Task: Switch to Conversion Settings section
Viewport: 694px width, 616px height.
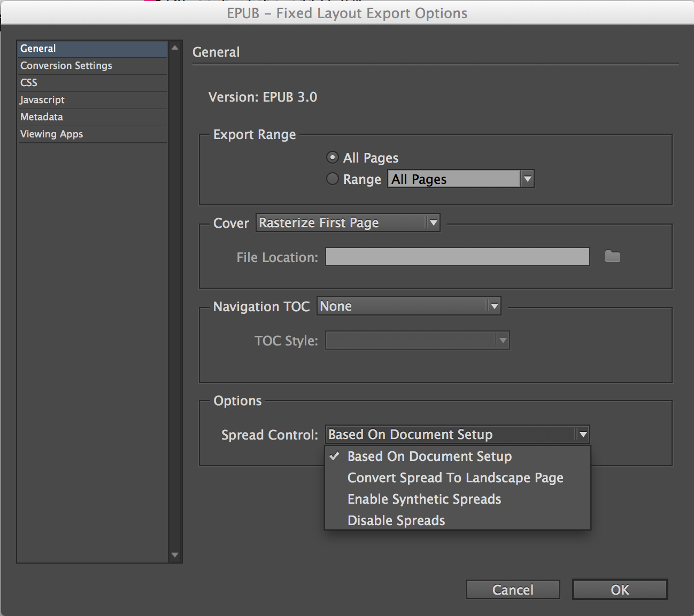Action: (66, 66)
